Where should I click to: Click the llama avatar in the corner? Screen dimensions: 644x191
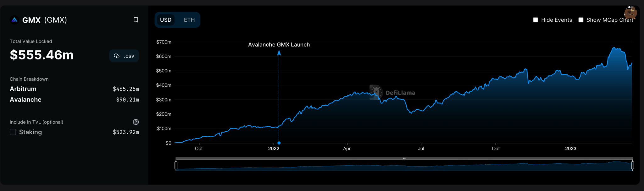coord(630,13)
